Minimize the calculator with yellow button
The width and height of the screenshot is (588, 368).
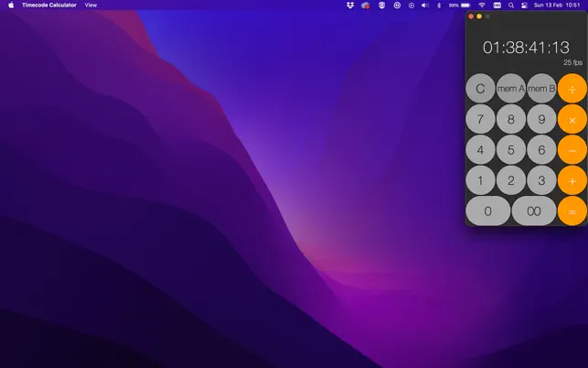click(479, 16)
